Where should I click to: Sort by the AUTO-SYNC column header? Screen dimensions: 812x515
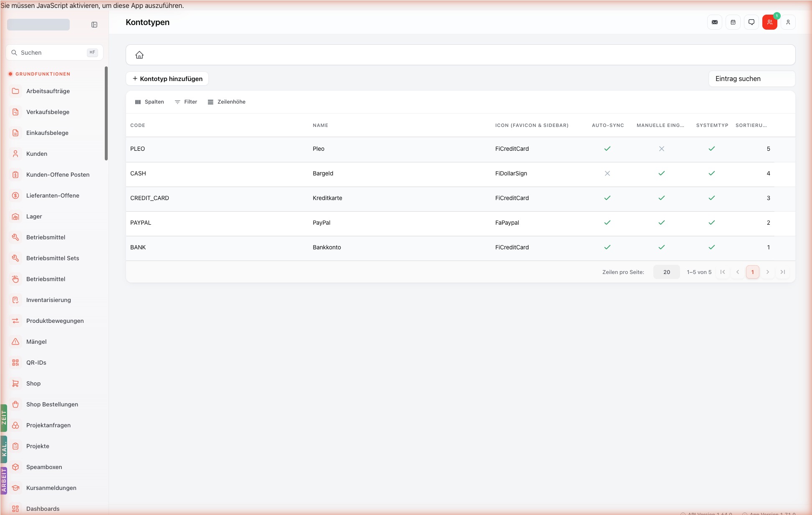pos(608,125)
